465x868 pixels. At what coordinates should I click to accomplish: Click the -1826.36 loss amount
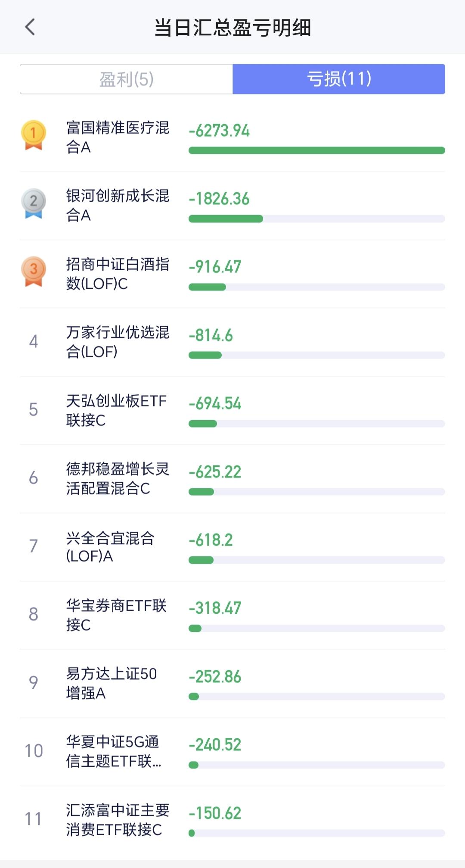tap(219, 199)
